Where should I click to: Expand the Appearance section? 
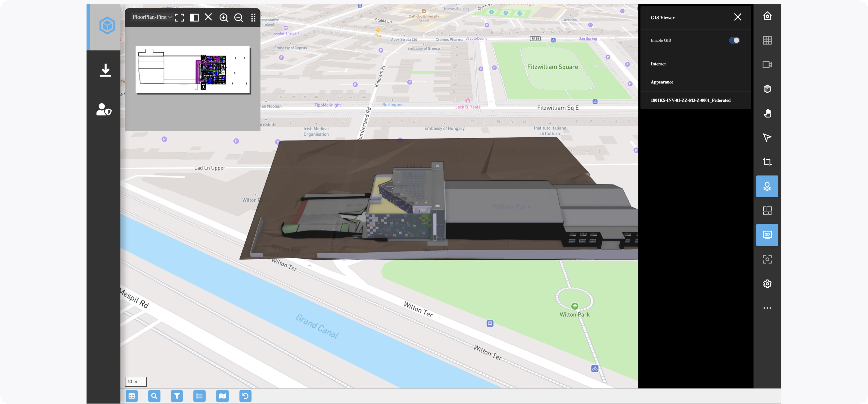pyautogui.click(x=661, y=82)
